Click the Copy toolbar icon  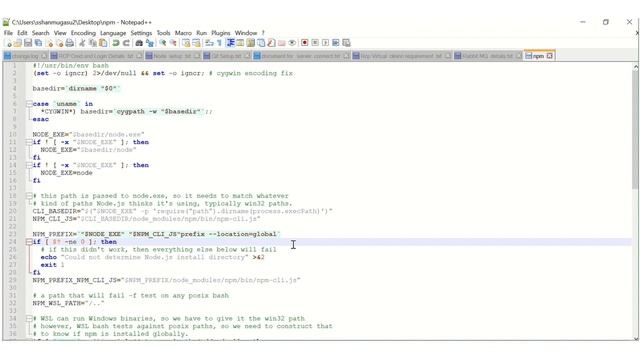pyautogui.click(x=93, y=43)
